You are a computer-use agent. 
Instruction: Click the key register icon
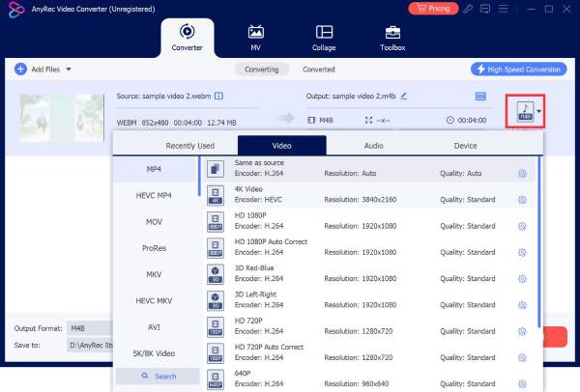pos(468,9)
